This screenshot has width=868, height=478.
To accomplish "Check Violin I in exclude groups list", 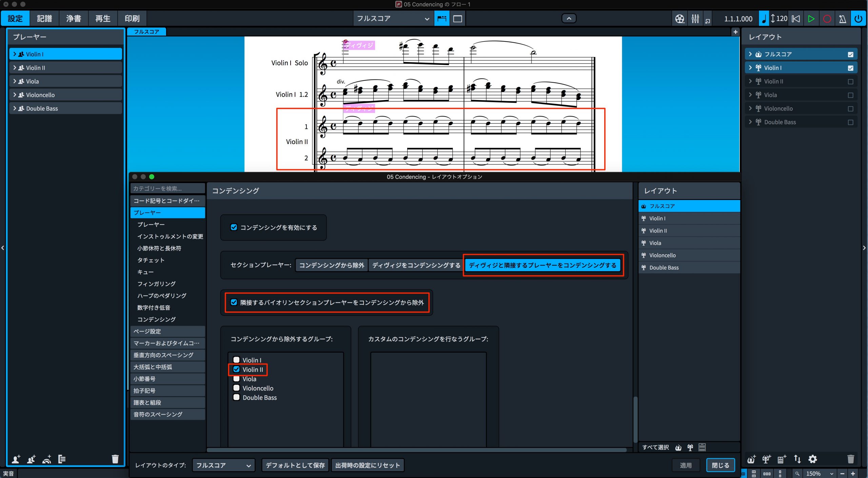I will (x=237, y=360).
